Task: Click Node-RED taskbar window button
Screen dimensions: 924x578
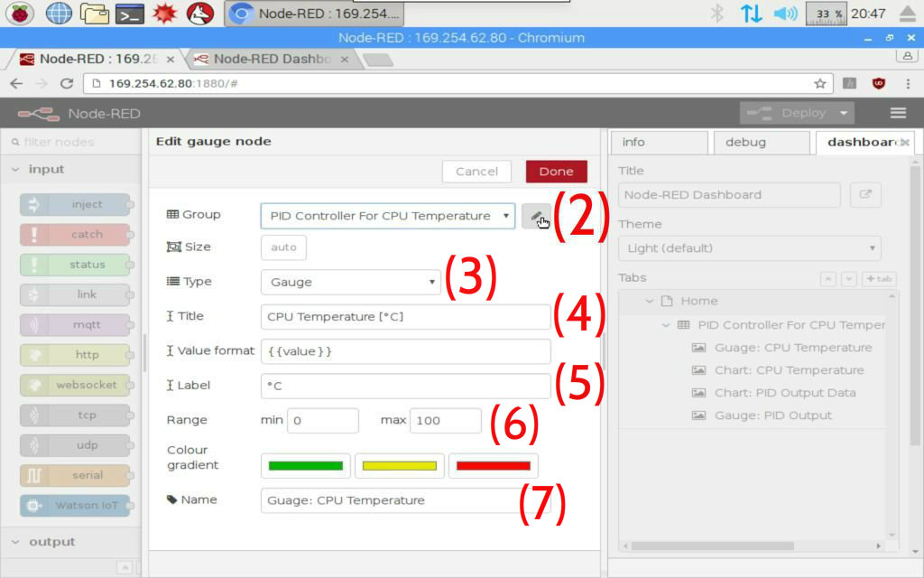Action: pos(314,13)
